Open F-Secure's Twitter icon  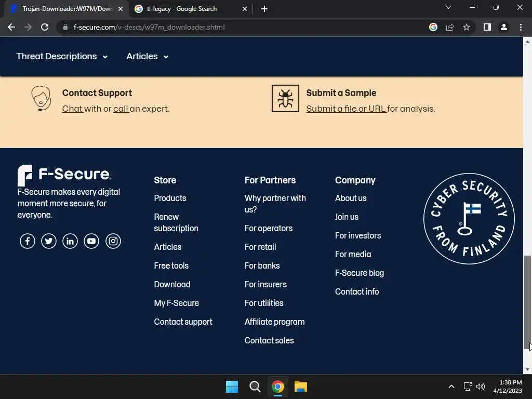click(49, 241)
